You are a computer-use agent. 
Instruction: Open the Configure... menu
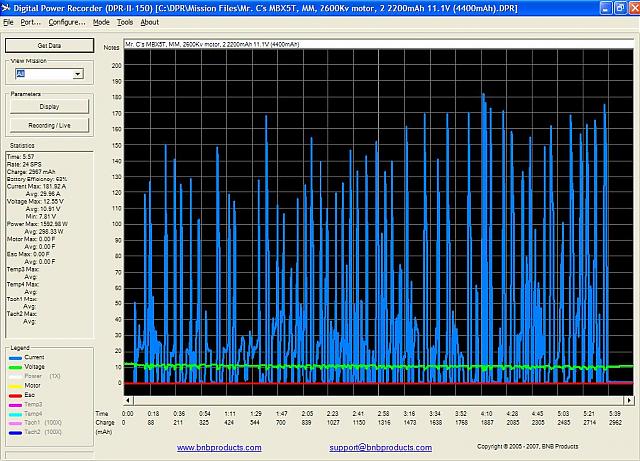coord(67,21)
